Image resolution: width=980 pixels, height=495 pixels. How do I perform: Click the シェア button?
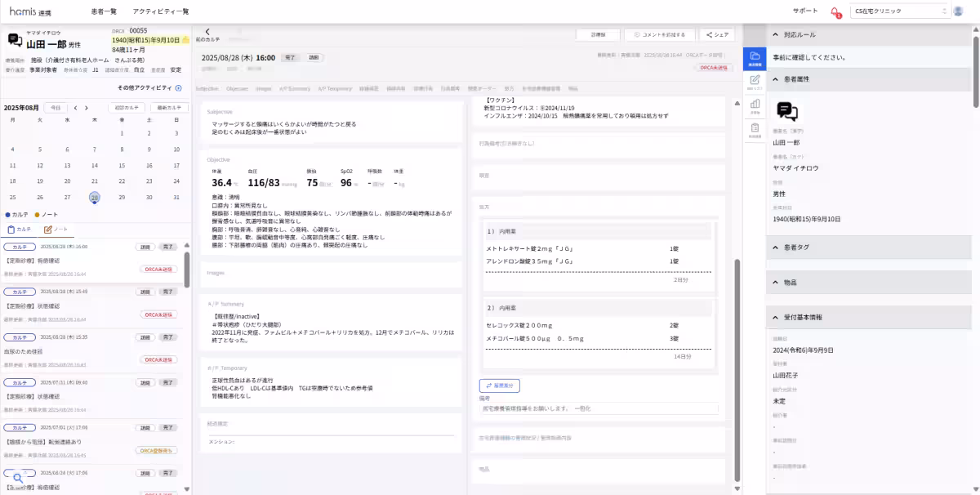[717, 35]
